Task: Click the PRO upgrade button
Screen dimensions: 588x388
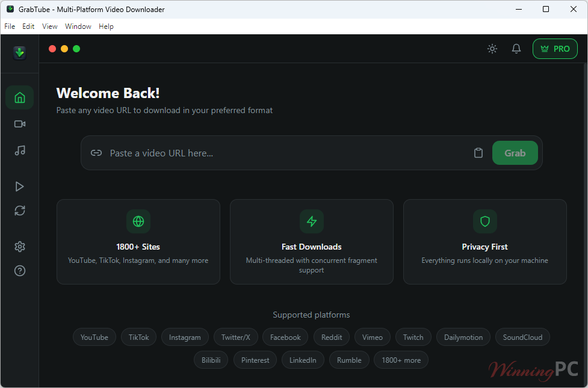Action: [555, 49]
